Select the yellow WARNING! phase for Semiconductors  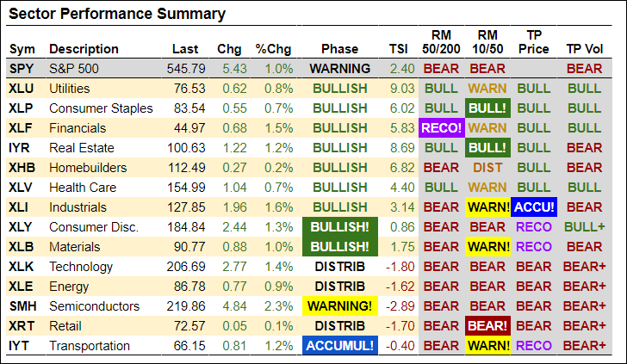pos(339,306)
